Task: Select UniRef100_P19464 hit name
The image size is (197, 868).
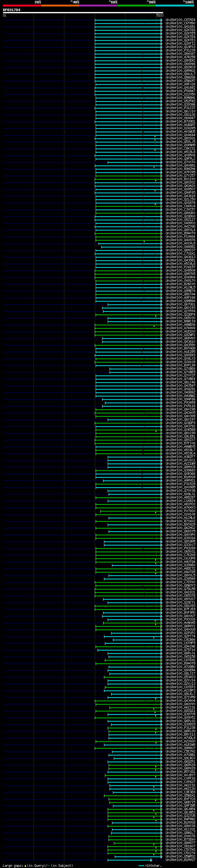Action: point(180,237)
